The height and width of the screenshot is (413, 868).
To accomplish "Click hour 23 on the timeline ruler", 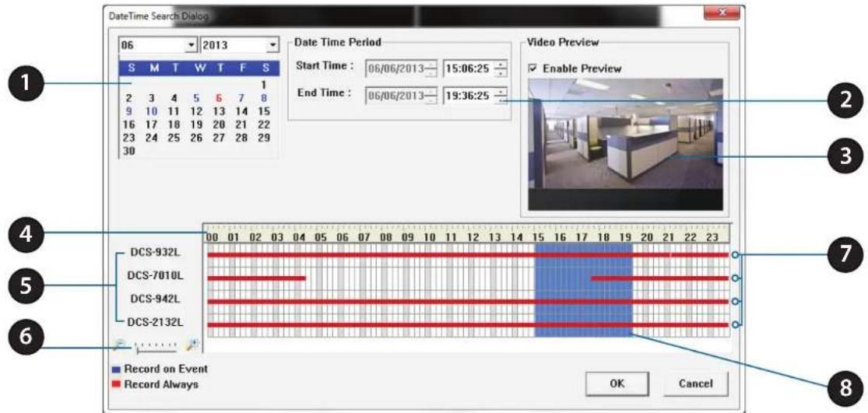I will 712,238.
